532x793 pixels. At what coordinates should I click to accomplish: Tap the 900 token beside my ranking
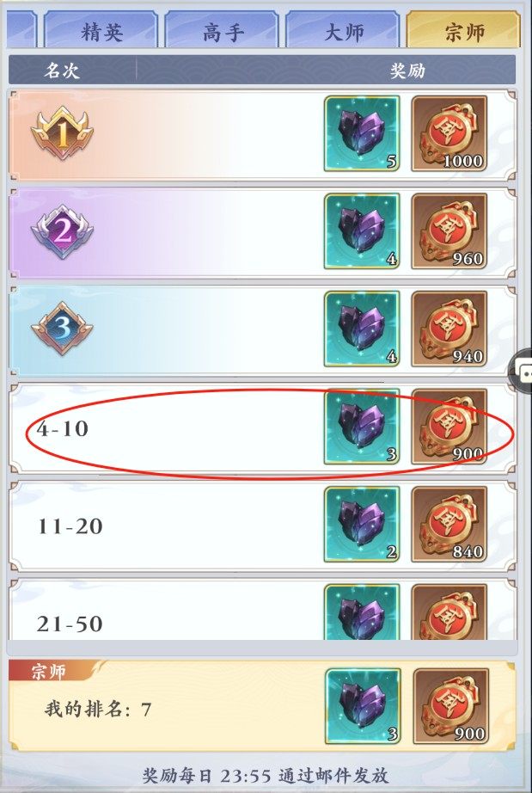click(450, 706)
